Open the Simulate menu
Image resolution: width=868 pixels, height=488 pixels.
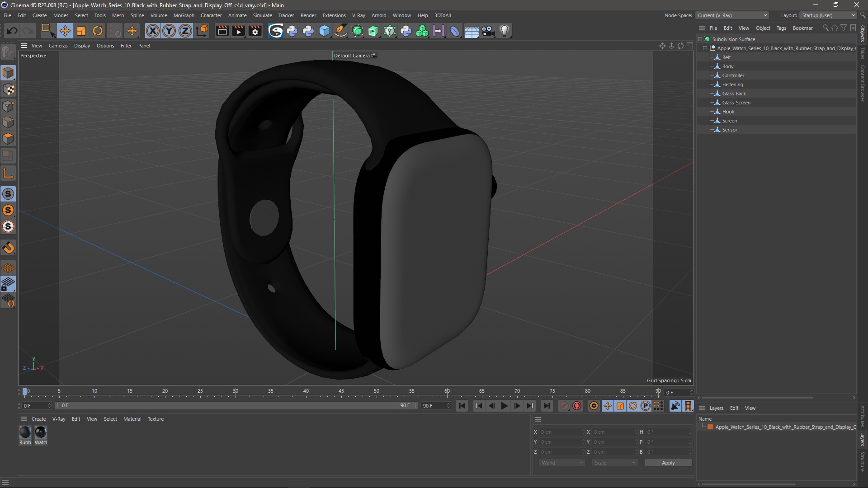(x=262, y=15)
